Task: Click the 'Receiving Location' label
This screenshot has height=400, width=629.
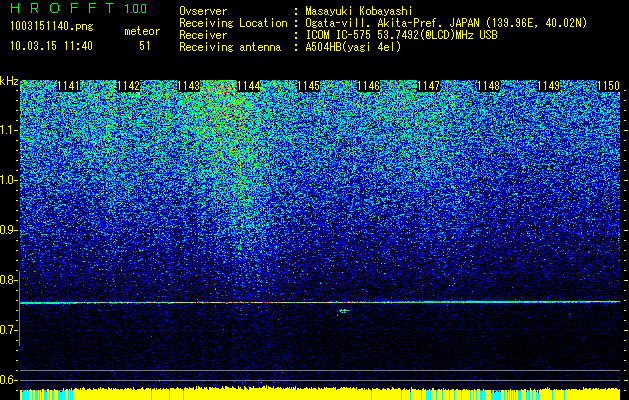Action: (x=233, y=23)
